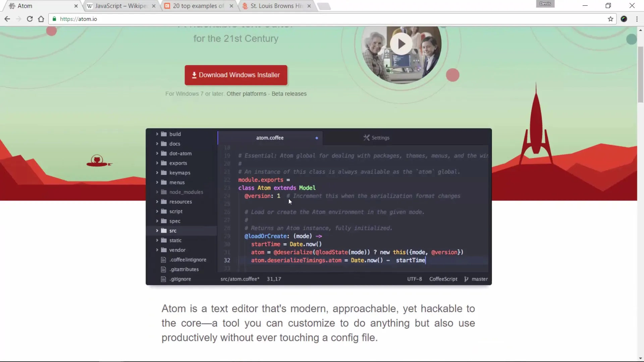Expand the build folder chevron
The image size is (644, 362).
157,134
